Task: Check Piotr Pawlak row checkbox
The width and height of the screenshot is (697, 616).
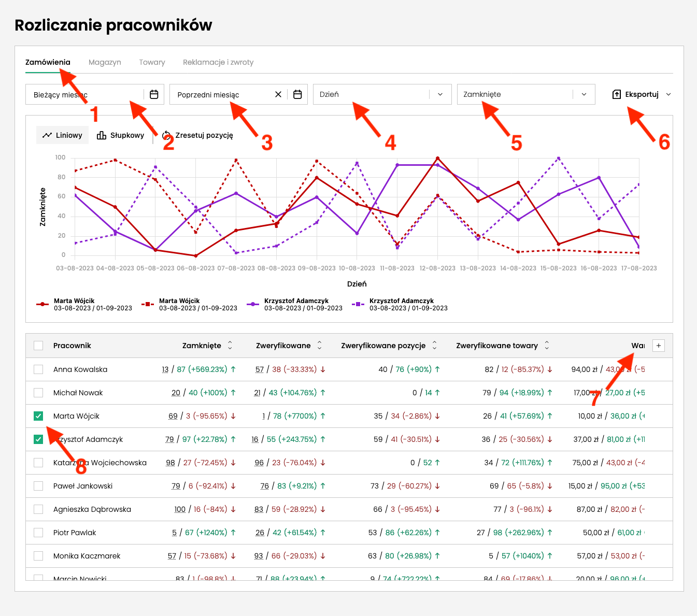Action: [x=38, y=533]
